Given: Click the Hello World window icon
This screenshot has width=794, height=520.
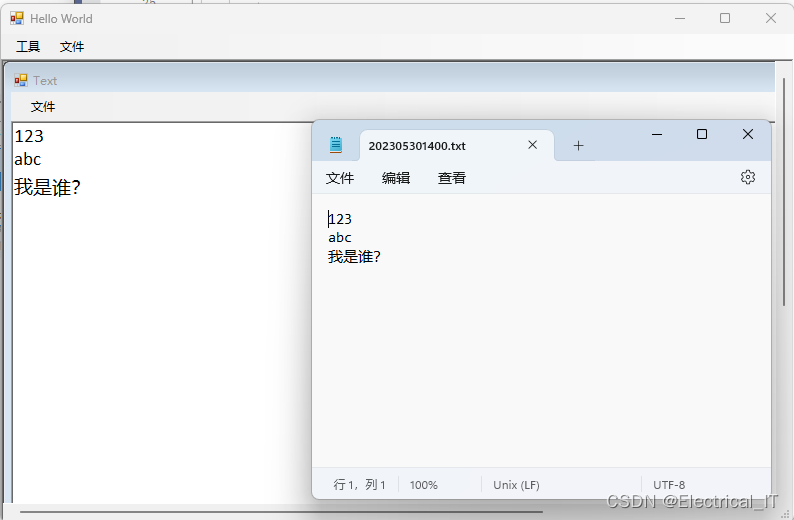Looking at the screenshot, I should pos(17,18).
